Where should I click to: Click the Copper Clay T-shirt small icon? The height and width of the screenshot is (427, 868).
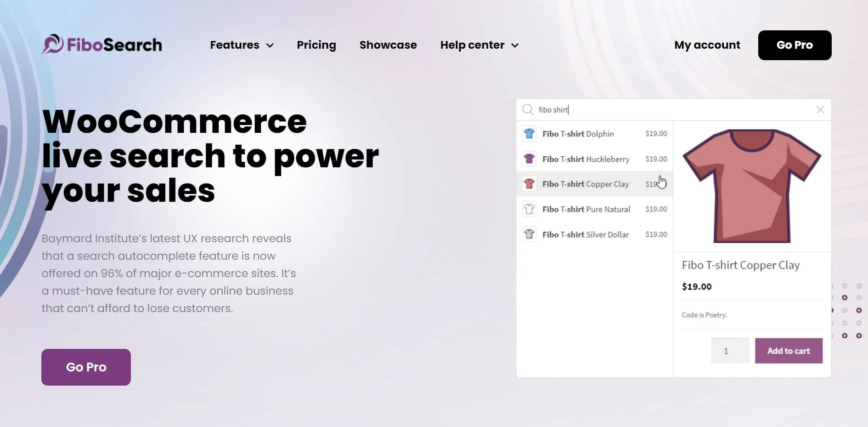(529, 184)
